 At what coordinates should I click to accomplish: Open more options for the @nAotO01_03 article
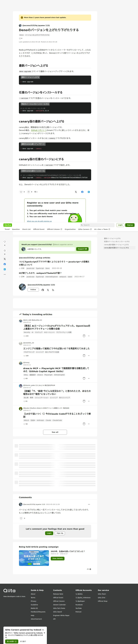(89, 355)
